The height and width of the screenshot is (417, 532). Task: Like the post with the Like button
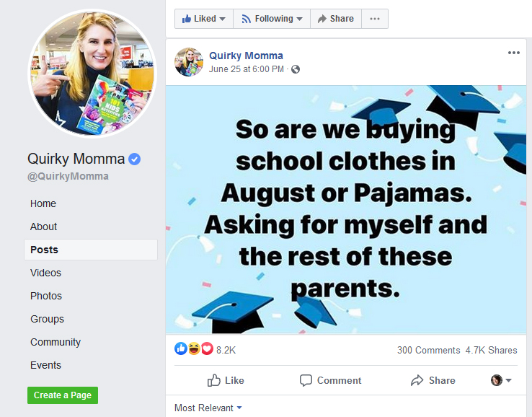click(x=226, y=380)
